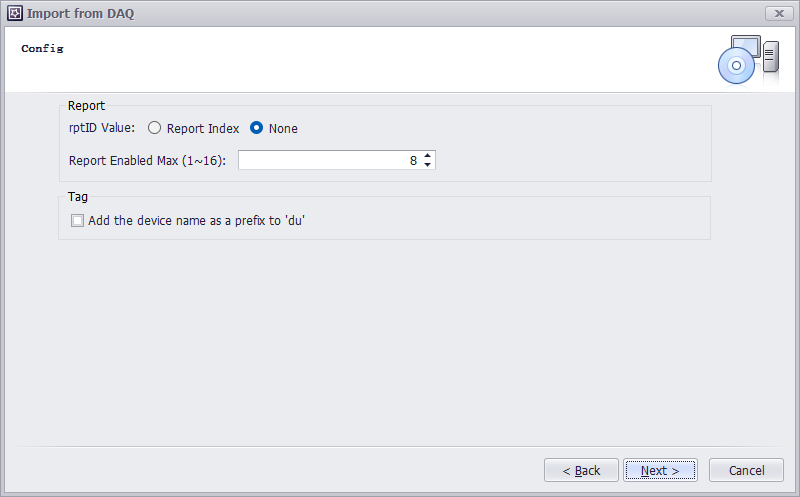800x497 pixels.
Task: Cancel the import wizard
Action: click(x=746, y=470)
